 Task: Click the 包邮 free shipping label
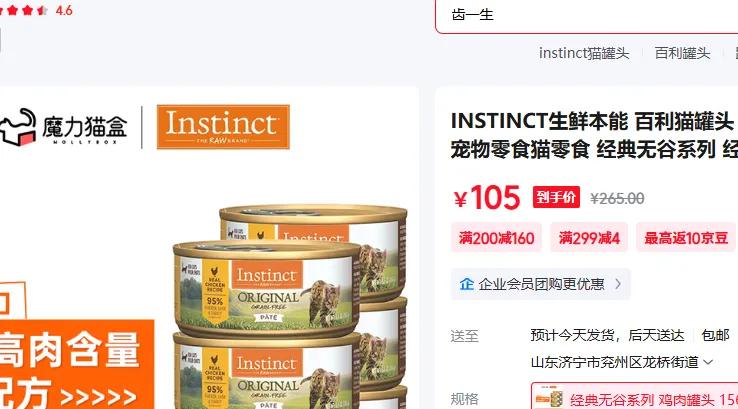[x=715, y=335]
